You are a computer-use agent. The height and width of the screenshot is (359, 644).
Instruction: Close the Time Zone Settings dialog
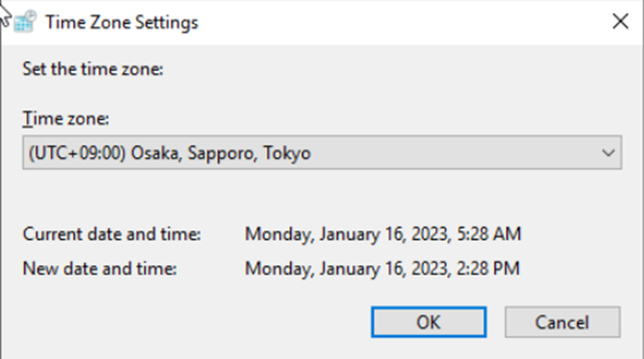point(620,22)
